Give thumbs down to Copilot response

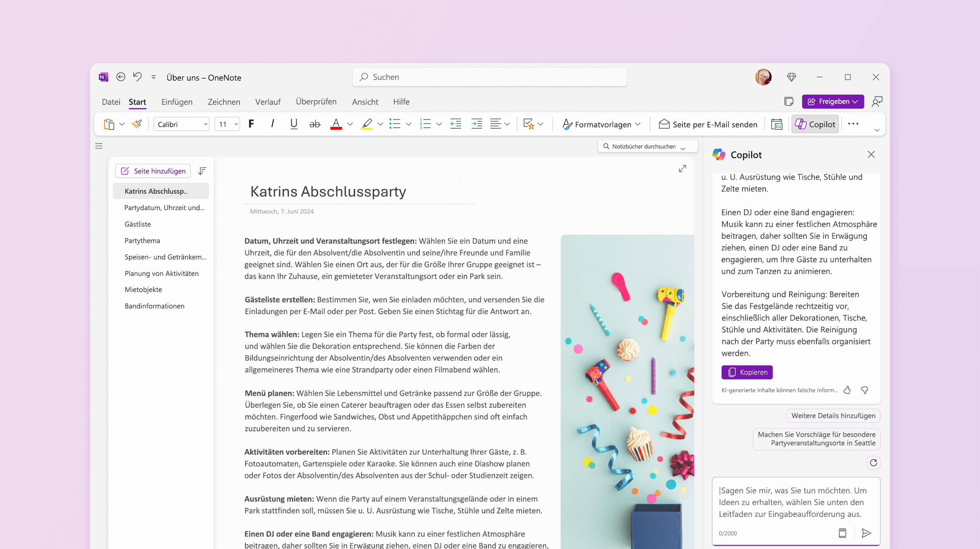click(864, 390)
